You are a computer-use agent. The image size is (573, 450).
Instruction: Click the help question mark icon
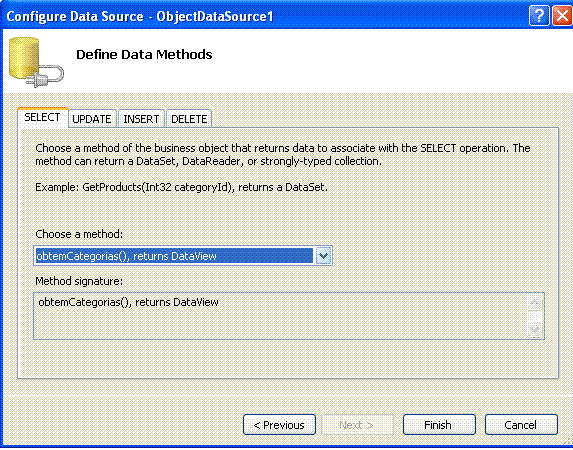[x=539, y=16]
